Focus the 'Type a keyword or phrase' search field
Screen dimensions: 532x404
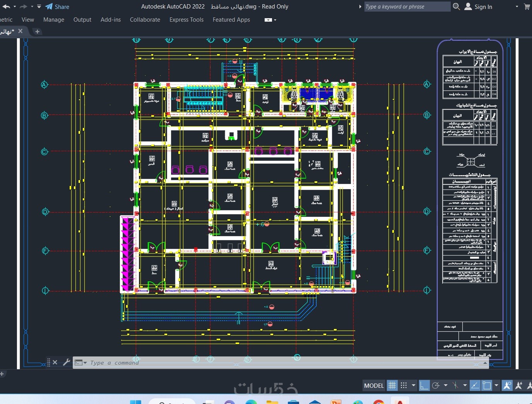click(407, 7)
